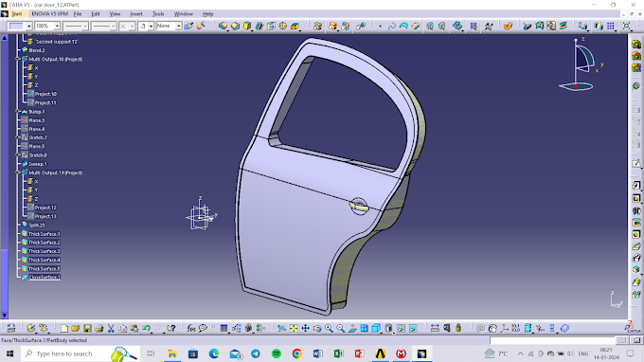This screenshot has height=362, width=644.
Task: Open the opacity 100% dropdown
Action: coord(57,27)
